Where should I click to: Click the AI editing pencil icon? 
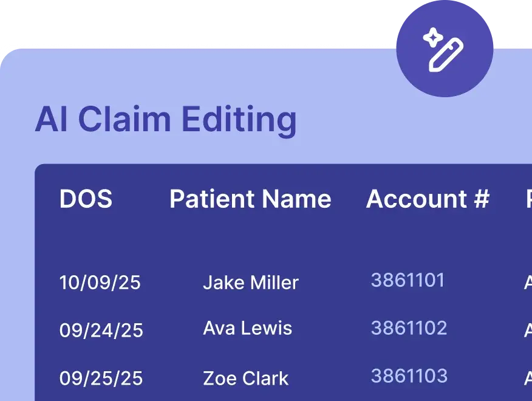click(445, 55)
